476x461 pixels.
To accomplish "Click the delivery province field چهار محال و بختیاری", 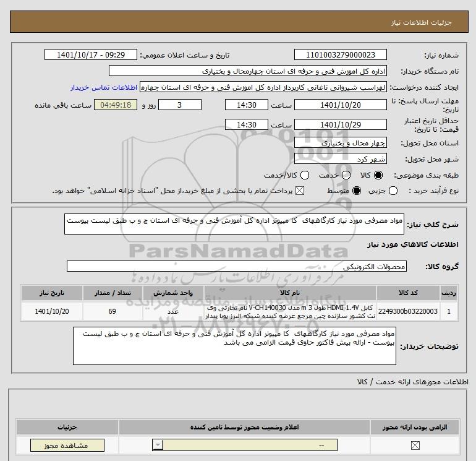I will pos(340,143).
